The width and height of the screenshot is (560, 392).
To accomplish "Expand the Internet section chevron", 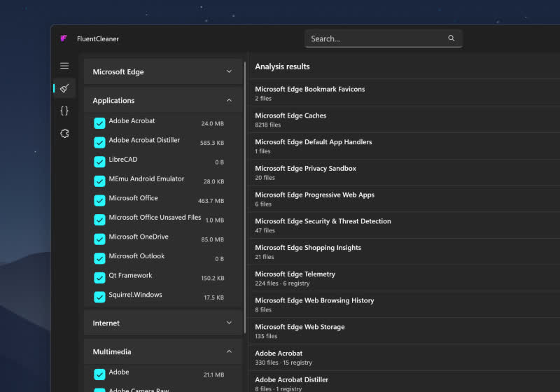I will [x=229, y=323].
